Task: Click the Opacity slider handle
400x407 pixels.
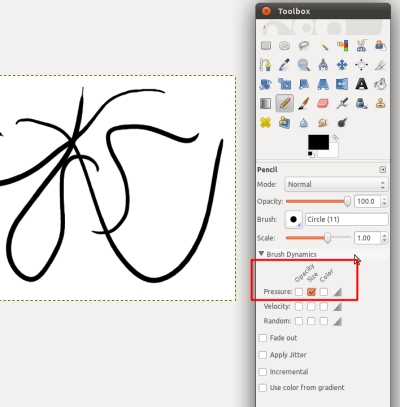Action: [x=347, y=201]
